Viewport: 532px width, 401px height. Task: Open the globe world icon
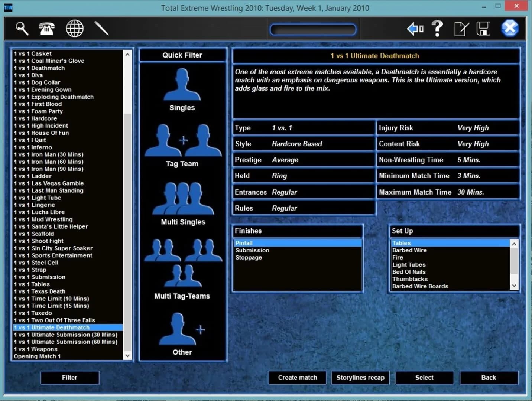(74, 28)
